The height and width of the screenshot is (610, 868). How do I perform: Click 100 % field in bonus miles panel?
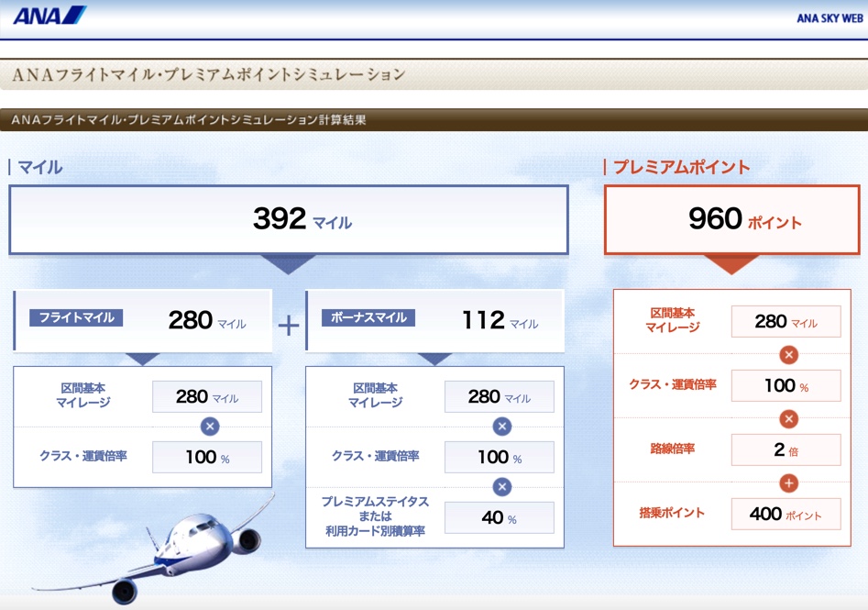[500, 457]
